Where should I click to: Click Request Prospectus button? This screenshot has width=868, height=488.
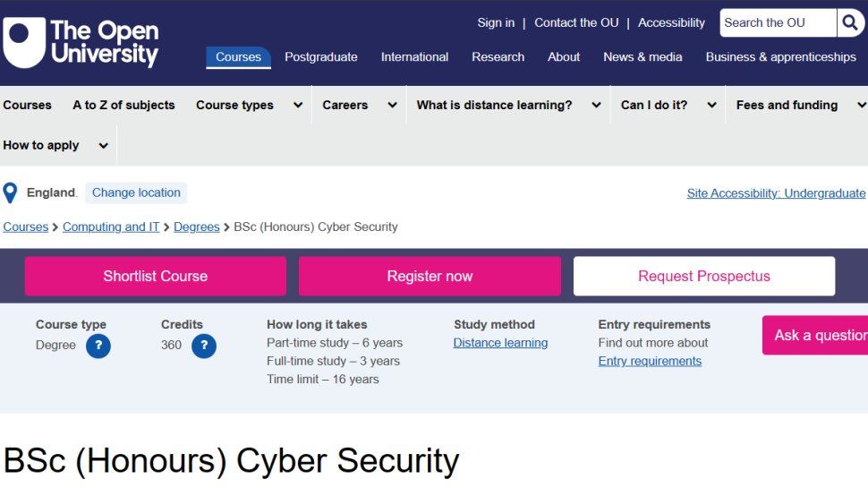tap(703, 276)
